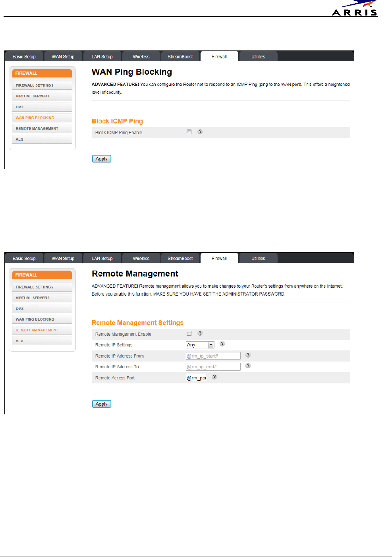The height and width of the screenshot is (557, 392).
Task: Open ALG in Remote Management sidebar
Action: point(42,341)
